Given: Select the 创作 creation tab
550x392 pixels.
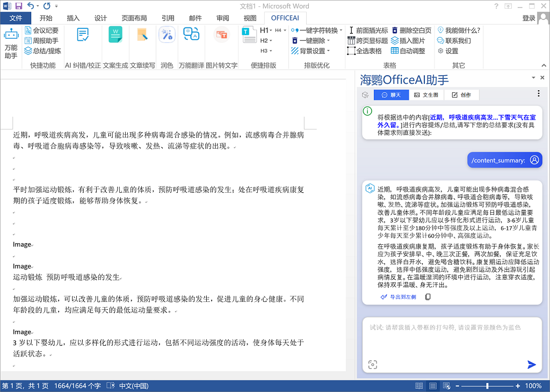Looking at the screenshot, I should point(461,95).
